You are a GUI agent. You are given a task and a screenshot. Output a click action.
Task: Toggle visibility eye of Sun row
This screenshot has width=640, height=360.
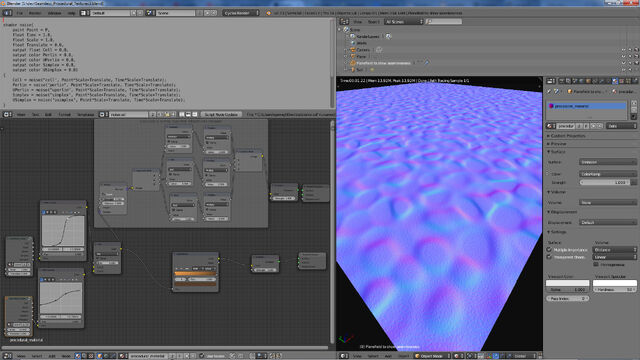click(x=623, y=69)
